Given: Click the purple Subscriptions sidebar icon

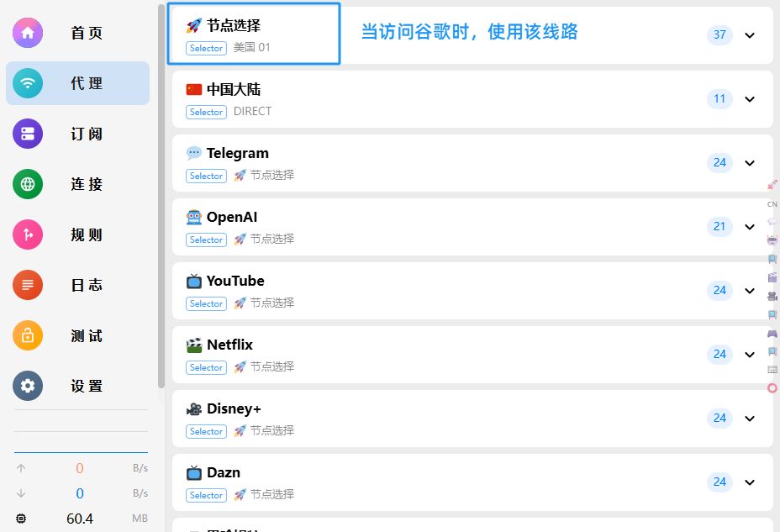Looking at the screenshot, I should 28,134.
